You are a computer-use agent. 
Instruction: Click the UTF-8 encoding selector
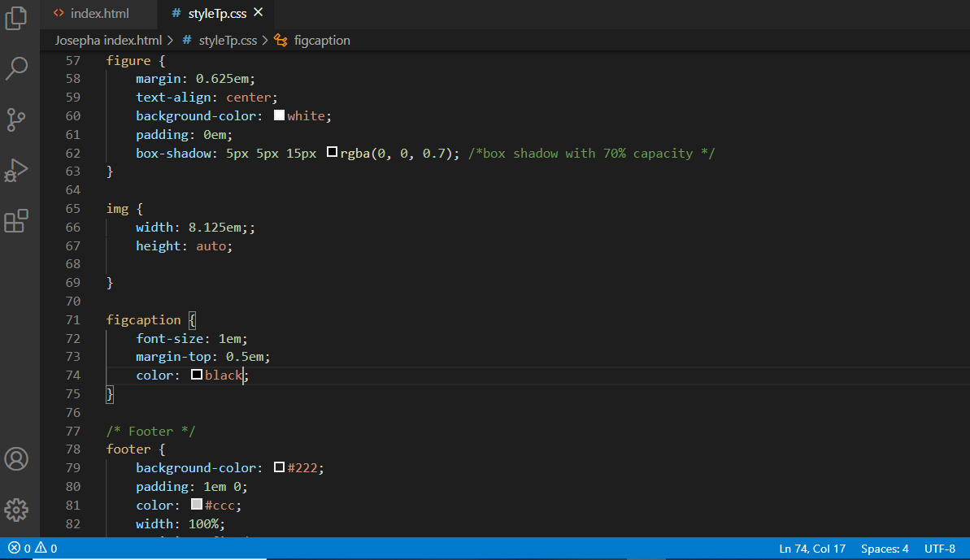940,549
